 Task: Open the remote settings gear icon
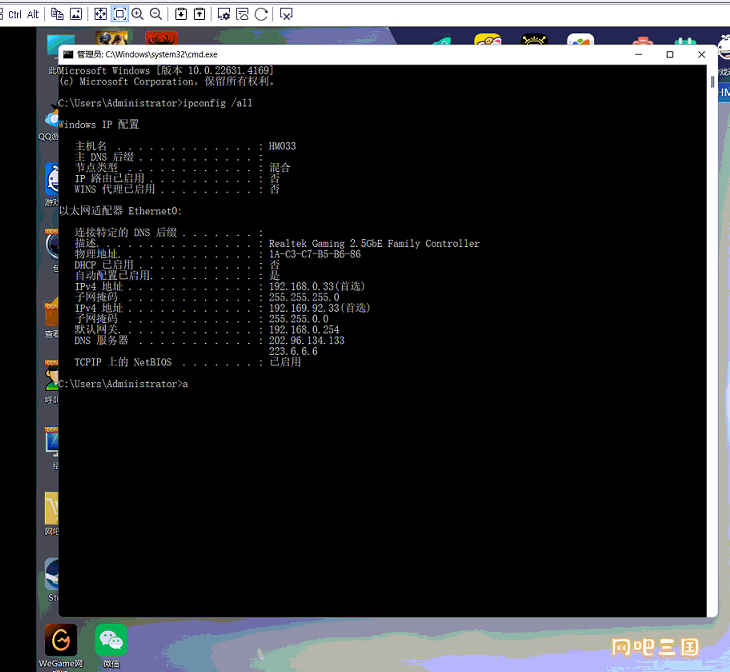pos(224,14)
